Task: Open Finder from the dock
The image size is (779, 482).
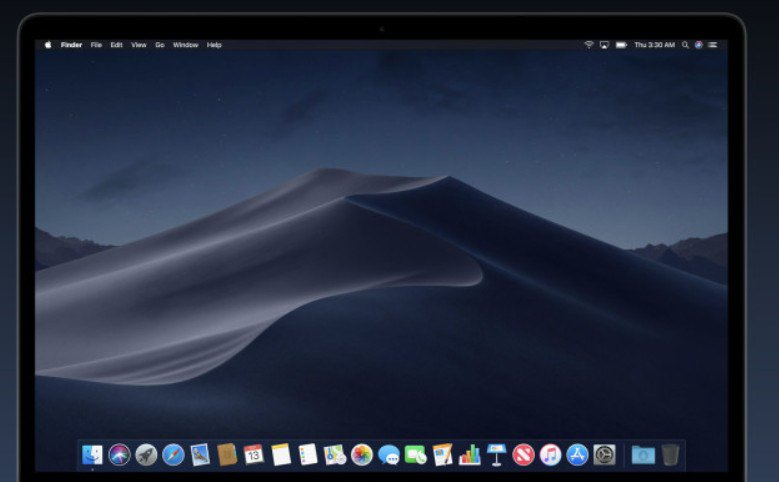Action: [x=92, y=455]
